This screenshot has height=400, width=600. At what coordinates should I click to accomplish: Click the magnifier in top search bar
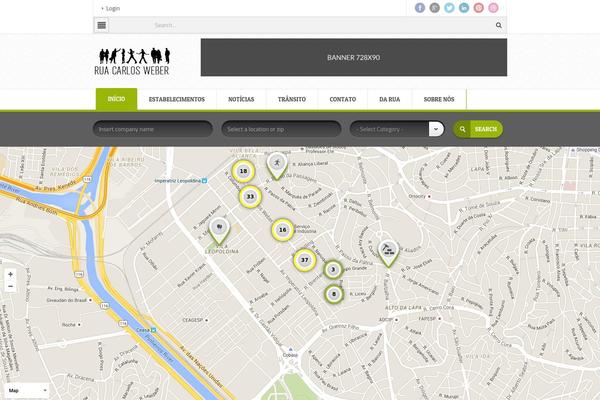(499, 25)
